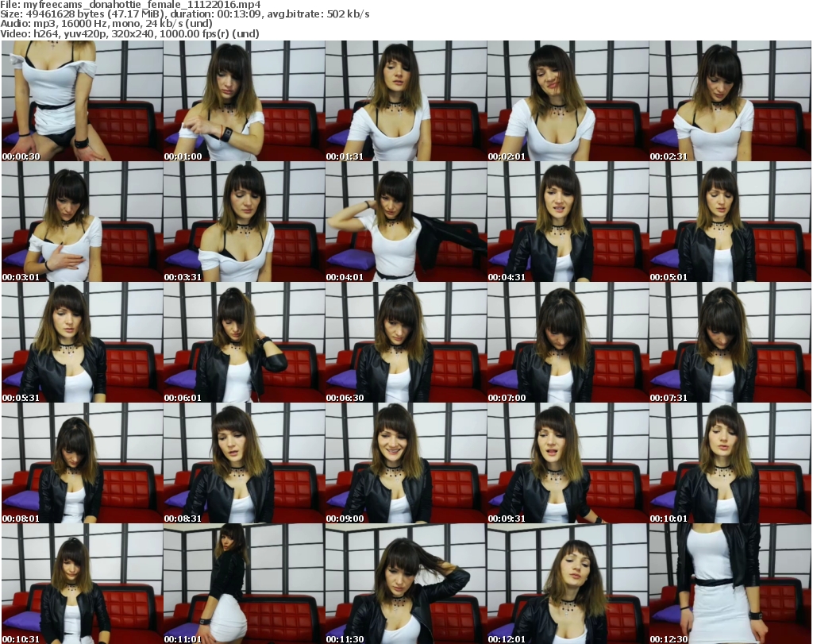This screenshot has width=813, height=644.
Task: Choose the still marked 00:08:31
Action: pos(245,463)
